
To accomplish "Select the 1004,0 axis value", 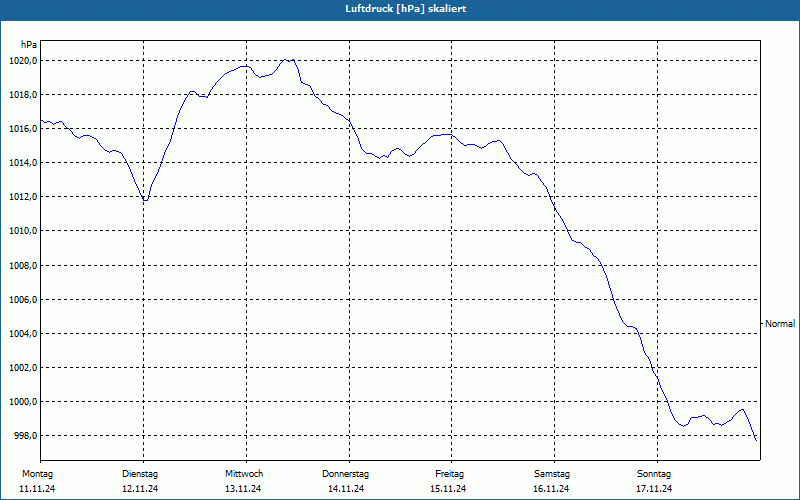I will (x=23, y=334).
